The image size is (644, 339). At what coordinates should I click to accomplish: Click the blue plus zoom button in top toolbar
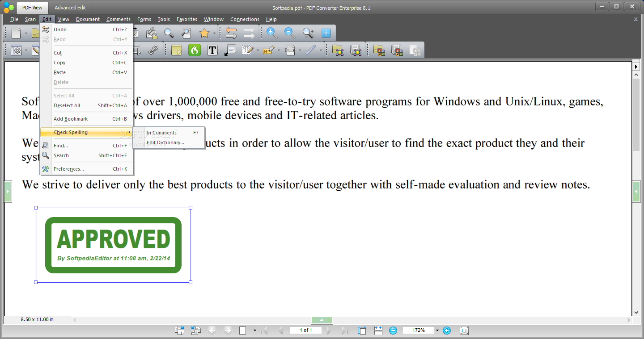[326, 33]
